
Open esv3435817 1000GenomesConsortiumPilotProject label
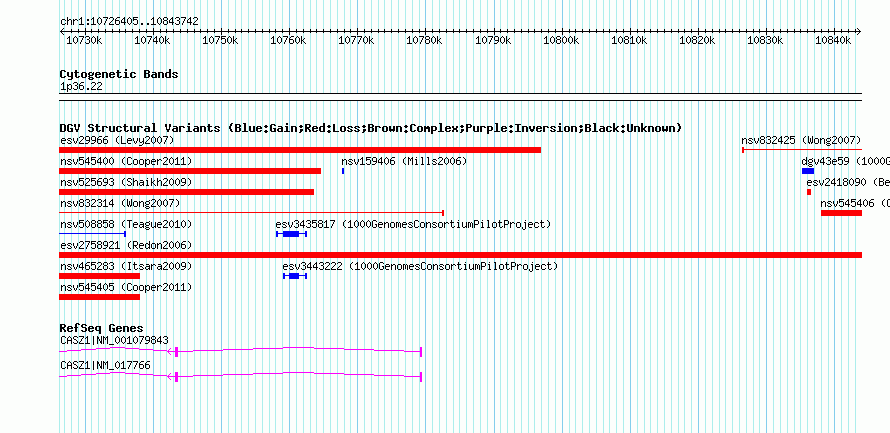pos(413,224)
